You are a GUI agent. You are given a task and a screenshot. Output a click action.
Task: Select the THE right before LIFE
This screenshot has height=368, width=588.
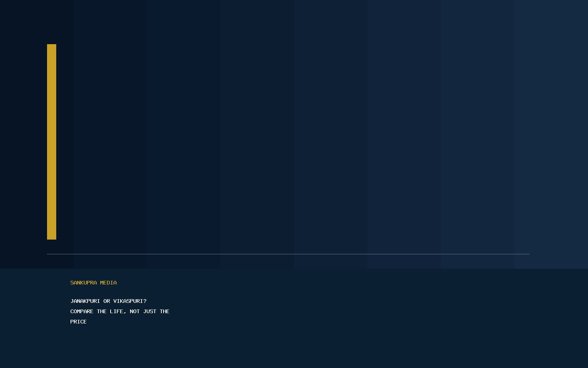(101, 311)
